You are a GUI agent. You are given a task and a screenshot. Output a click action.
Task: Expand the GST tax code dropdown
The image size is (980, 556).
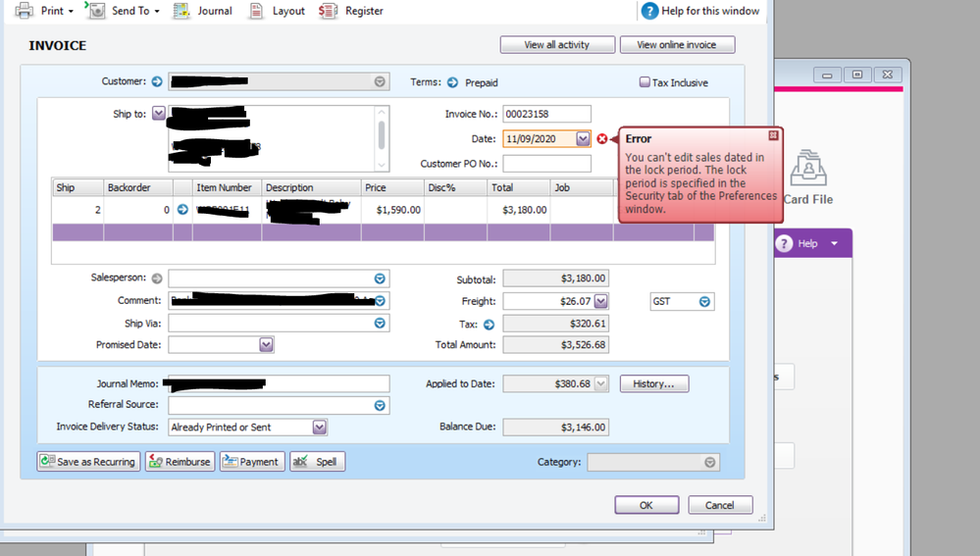click(704, 302)
